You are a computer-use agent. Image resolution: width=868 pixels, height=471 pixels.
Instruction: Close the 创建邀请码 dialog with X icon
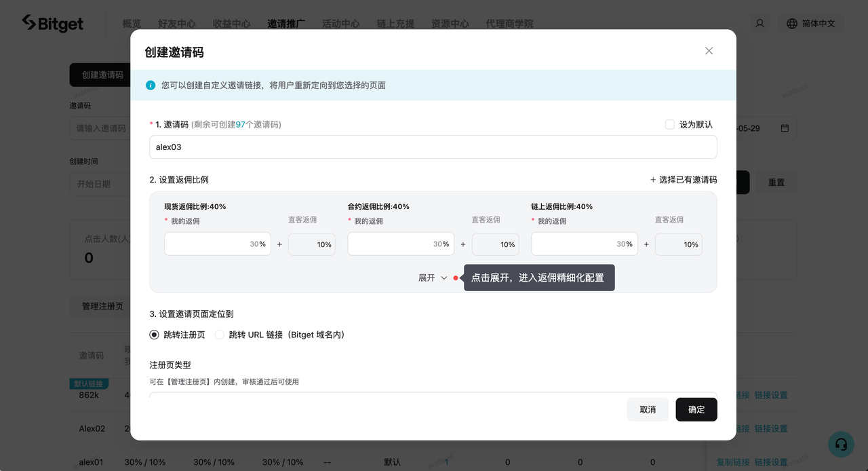[709, 51]
